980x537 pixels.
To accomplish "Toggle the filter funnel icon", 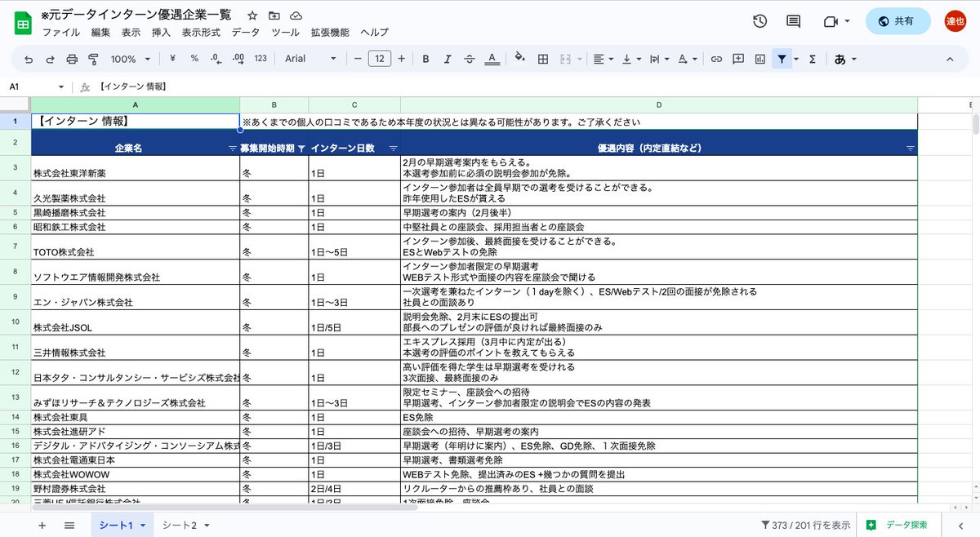I will 782,59.
